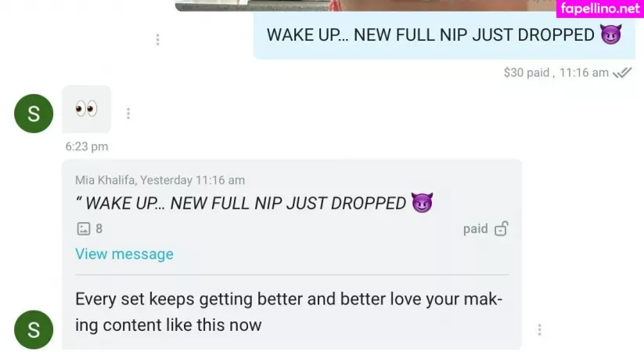Image resolution: width=644 pixels, height=352 pixels.
Task: Open options menu next to eyes emoji message
Action: [x=128, y=113]
